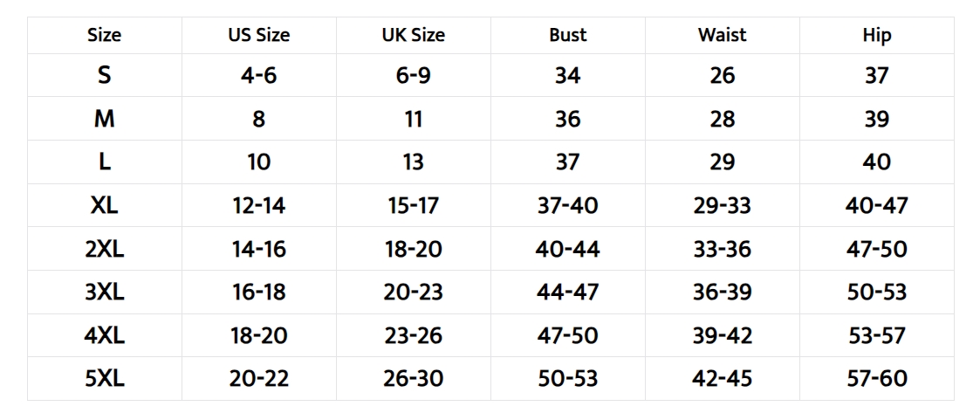This screenshot has height=420, width=980.
Task: Click UK size 26-30 cell
Action: coord(413,379)
